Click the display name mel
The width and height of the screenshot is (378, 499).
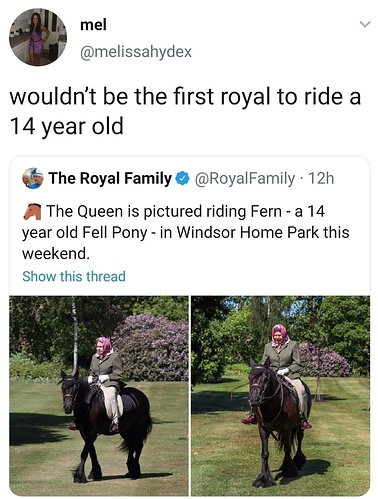[93, 25]
